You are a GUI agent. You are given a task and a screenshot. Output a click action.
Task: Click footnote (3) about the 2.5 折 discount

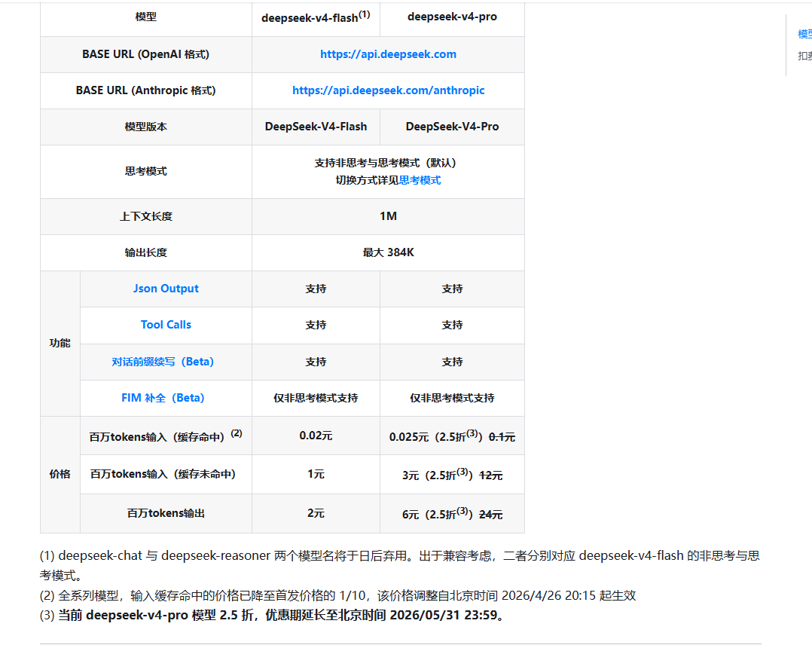coord(272,616)
